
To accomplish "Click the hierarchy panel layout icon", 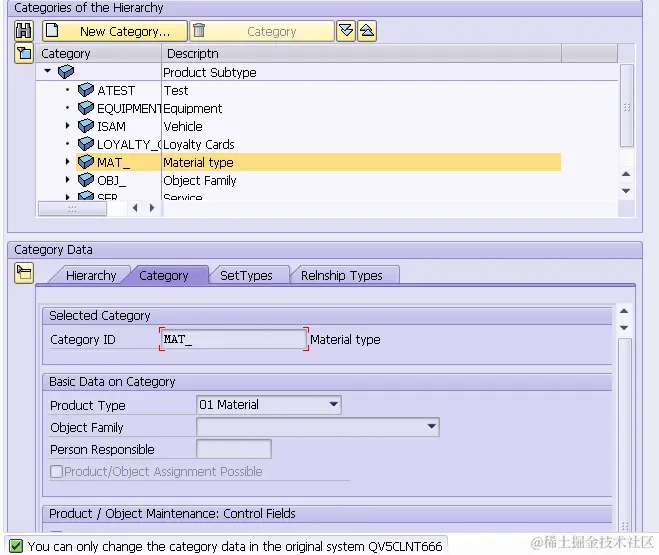I will [x=24, y=53].
